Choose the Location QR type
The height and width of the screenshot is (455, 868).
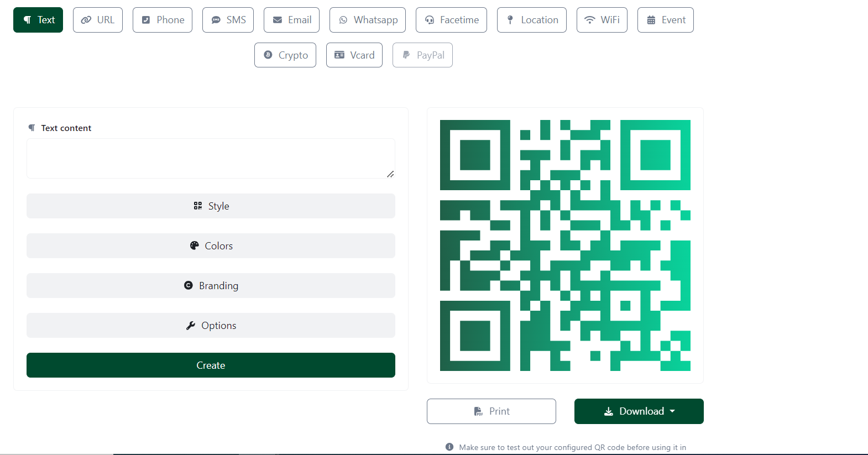(x=532, y=20)
